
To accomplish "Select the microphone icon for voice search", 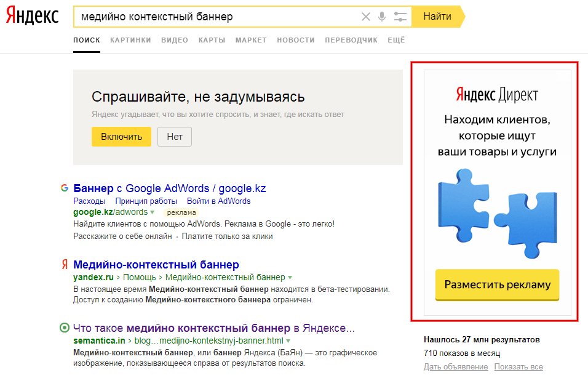I will (381, 17).
